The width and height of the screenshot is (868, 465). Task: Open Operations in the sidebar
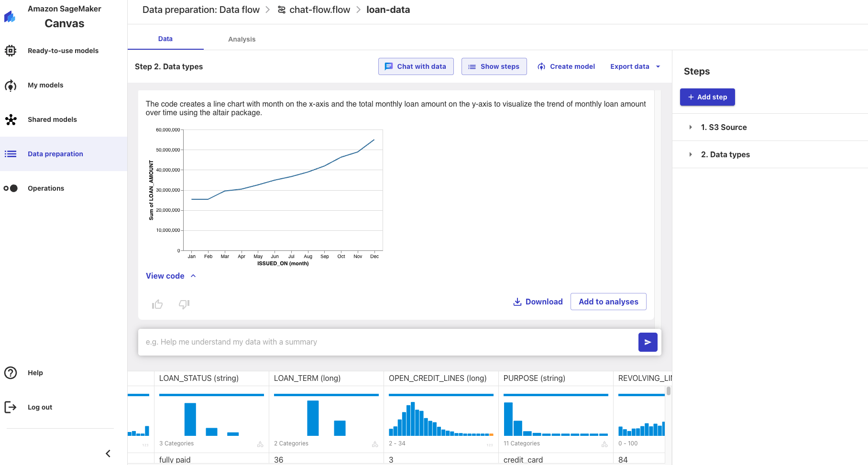tap(46, 188)
